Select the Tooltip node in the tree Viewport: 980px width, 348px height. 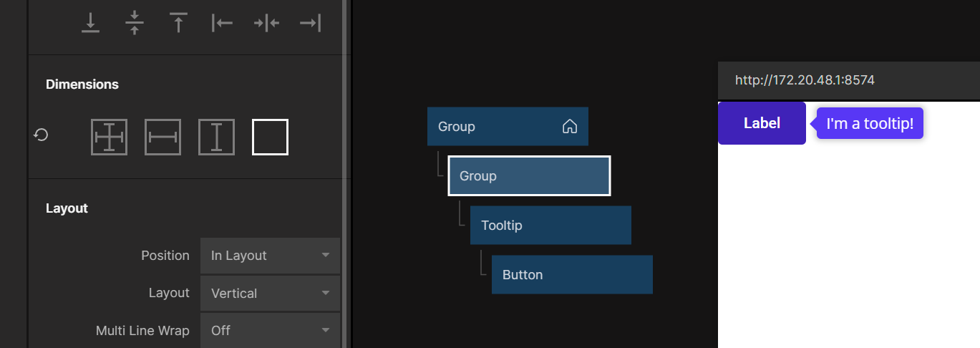pyautogui.click(x=550, y=226)
